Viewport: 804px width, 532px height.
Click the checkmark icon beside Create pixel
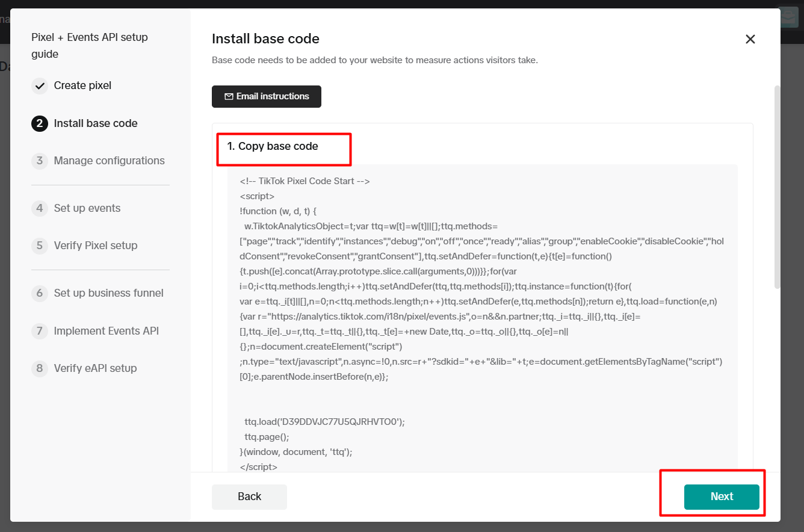pos(40,86)
